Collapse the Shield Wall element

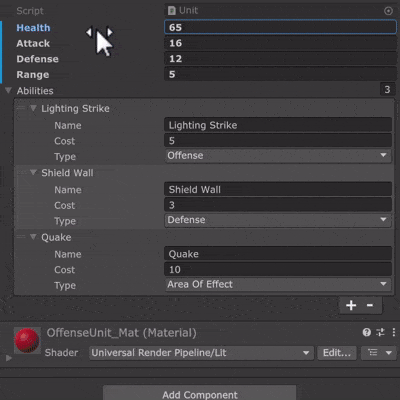coord(33,172)
